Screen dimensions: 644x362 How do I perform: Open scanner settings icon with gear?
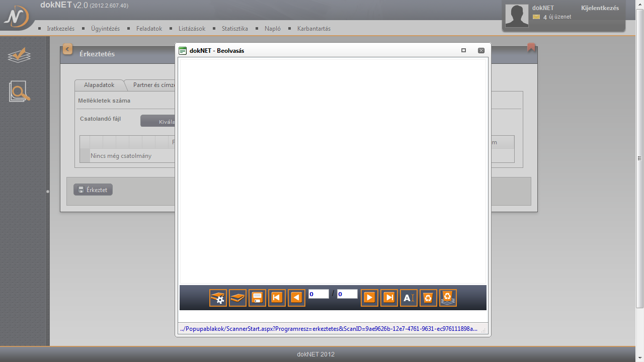pos(218,298)
